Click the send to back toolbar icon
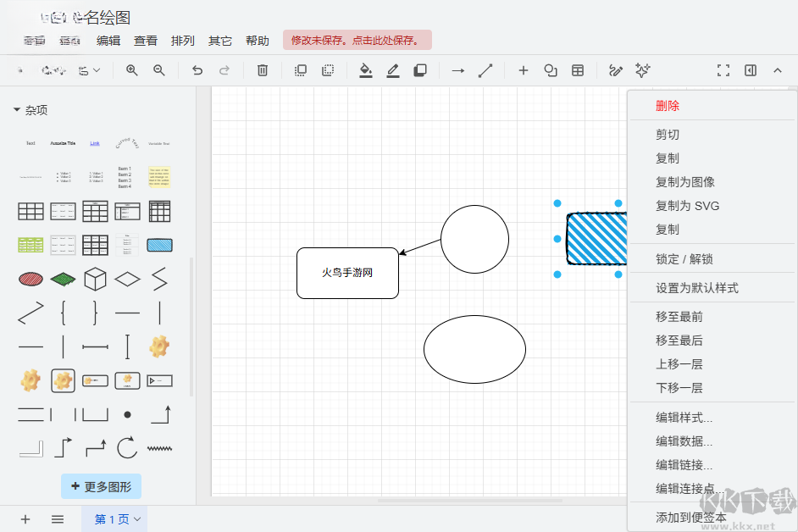The height and width of the screenshot is (532, 798). (328, 70)
